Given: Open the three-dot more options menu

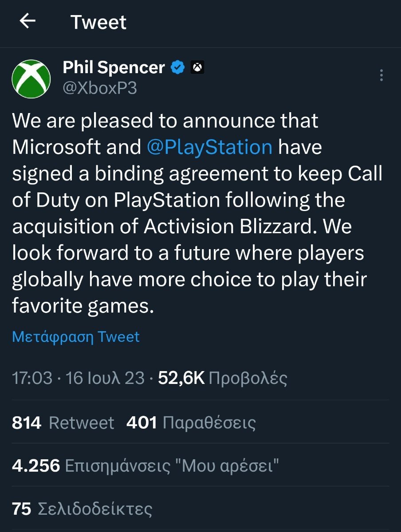Looking at the screenshot, I should [x=381, y=75].
